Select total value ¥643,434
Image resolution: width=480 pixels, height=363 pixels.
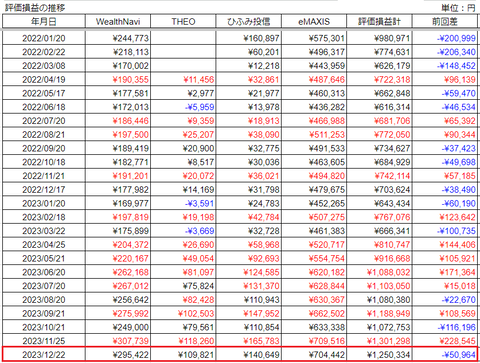pos(392,204)
